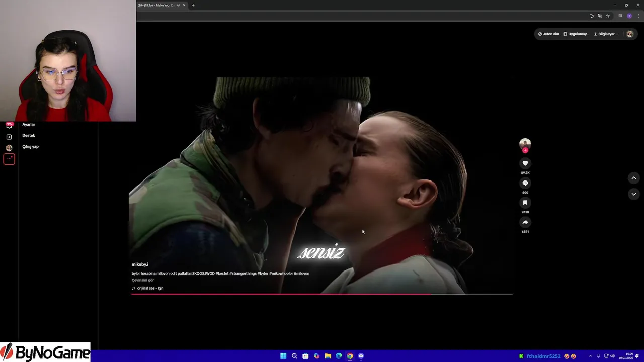Open Destek in the More menu

(29, 136)
